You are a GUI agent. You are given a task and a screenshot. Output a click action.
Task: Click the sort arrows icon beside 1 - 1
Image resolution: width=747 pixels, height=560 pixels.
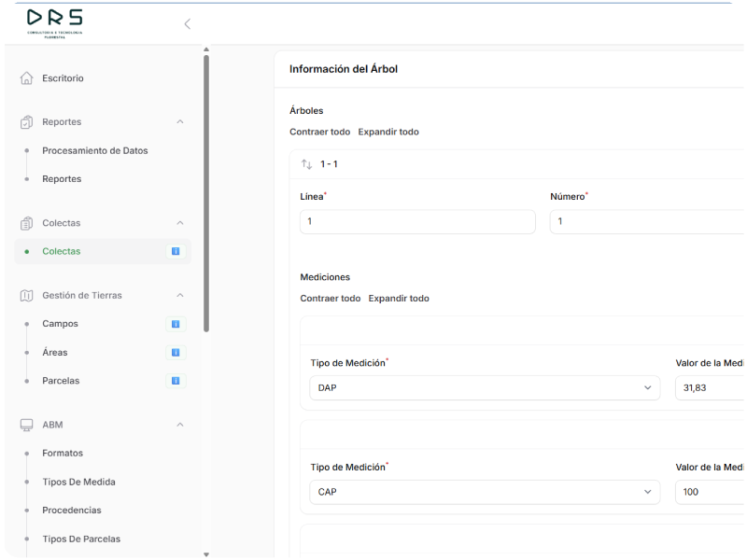point(306,164)
